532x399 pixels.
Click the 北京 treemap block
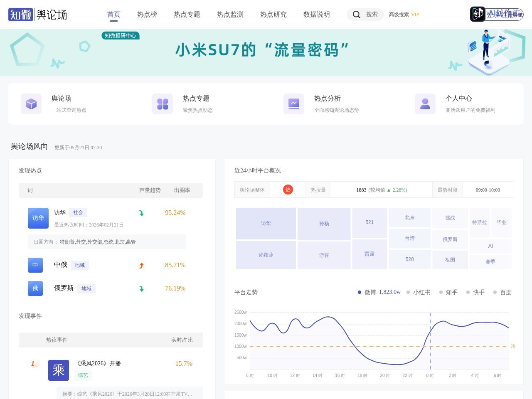[x=410, y=217]
